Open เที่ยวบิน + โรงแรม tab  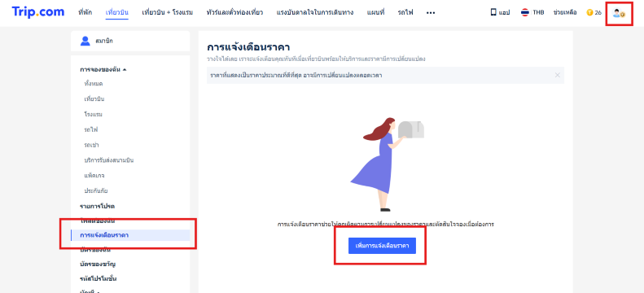[168, 12]
